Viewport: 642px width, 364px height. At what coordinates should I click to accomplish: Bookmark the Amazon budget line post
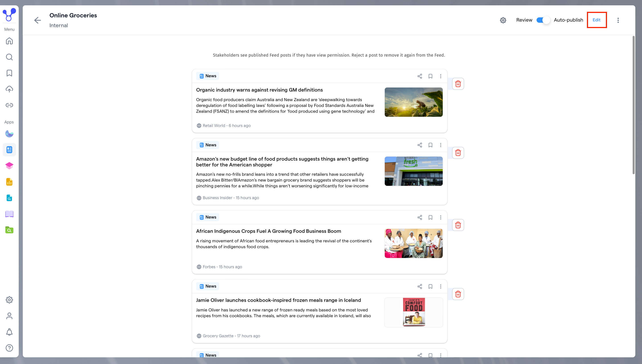pos(430,145)
